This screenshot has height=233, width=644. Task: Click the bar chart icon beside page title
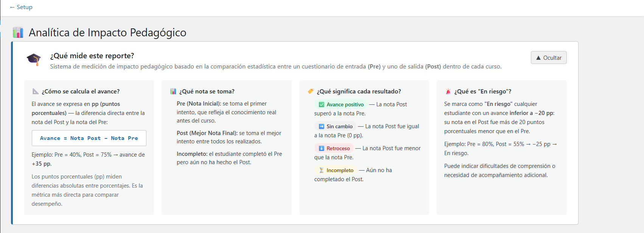point(18,33)
